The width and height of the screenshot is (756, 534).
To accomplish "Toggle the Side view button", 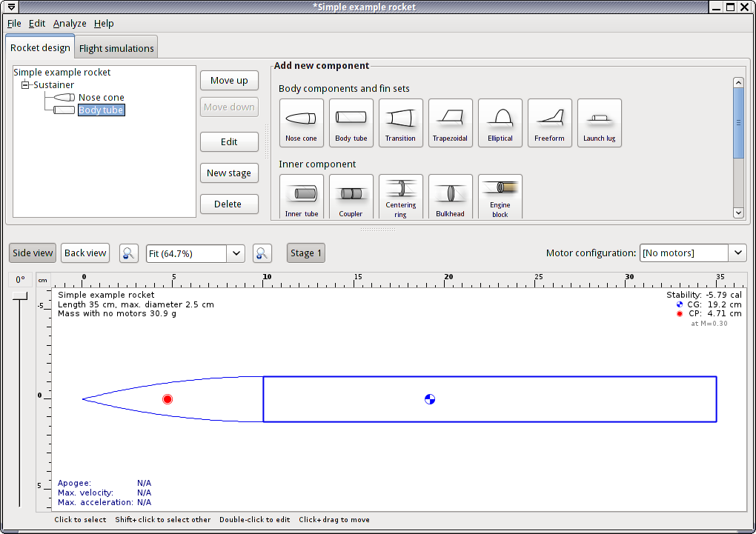I will (33, 253).
